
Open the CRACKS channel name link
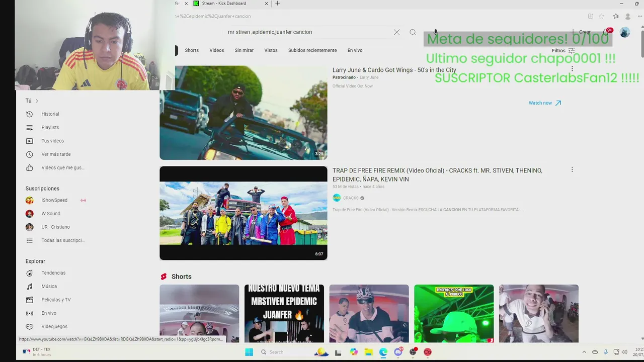click(351, 198)
